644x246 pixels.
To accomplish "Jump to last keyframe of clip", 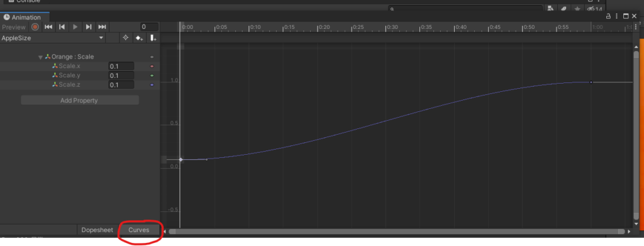I will pyautogui.click(x=102, y=27).
